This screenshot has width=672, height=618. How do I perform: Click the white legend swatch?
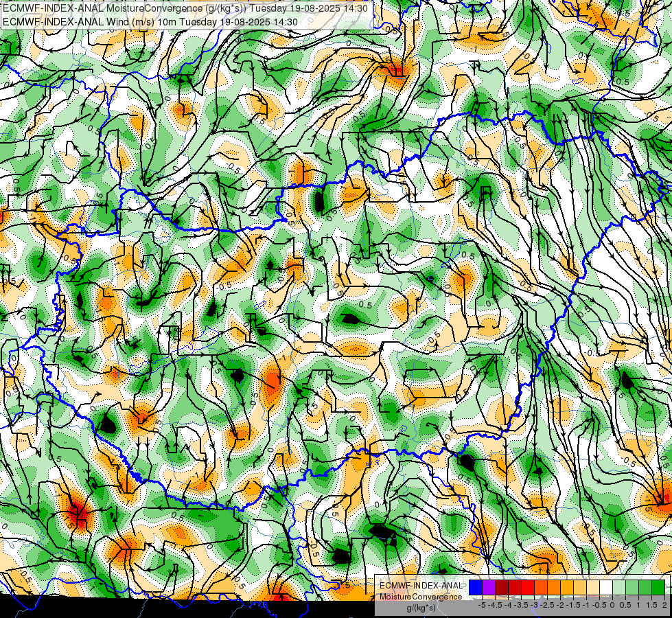coord(606,587)
